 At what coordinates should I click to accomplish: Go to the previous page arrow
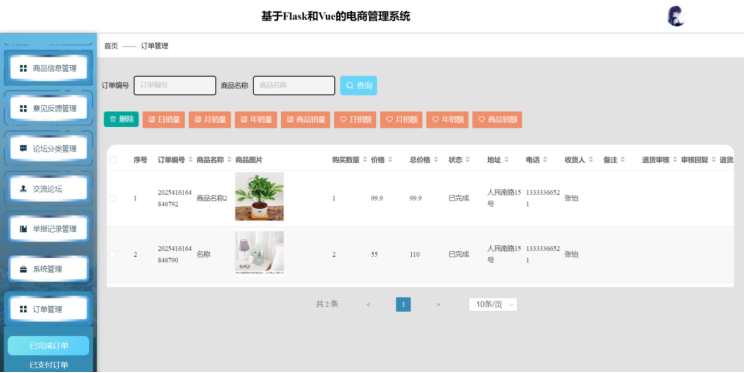tap(368, 304)
